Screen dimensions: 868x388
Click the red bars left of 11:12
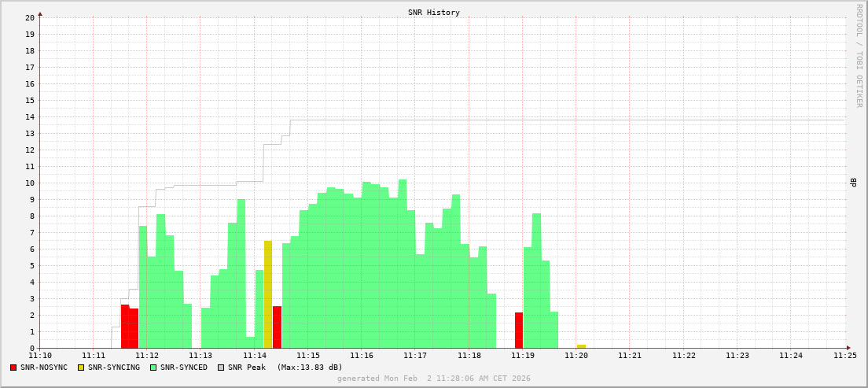point(129,327)
